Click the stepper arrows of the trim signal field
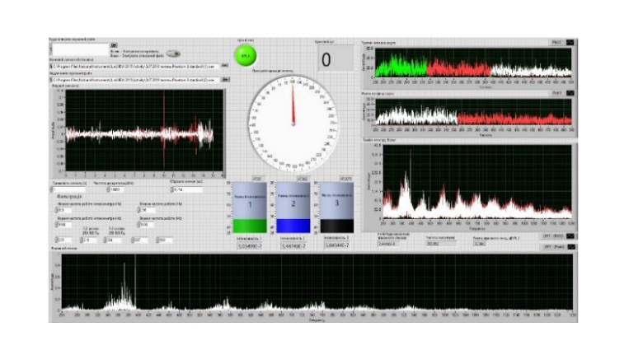This screenshot has height=364, width=629. (x=171, y=189)
